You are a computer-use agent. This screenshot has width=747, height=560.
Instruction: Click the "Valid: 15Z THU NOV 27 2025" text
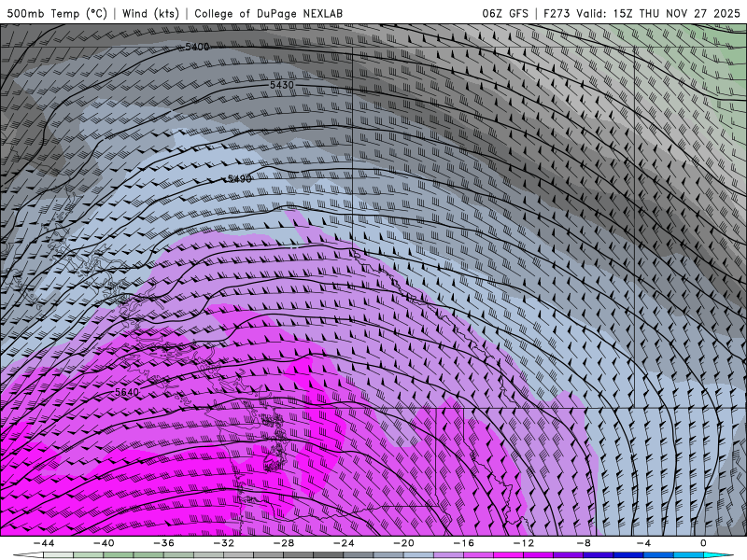[658, 13]
